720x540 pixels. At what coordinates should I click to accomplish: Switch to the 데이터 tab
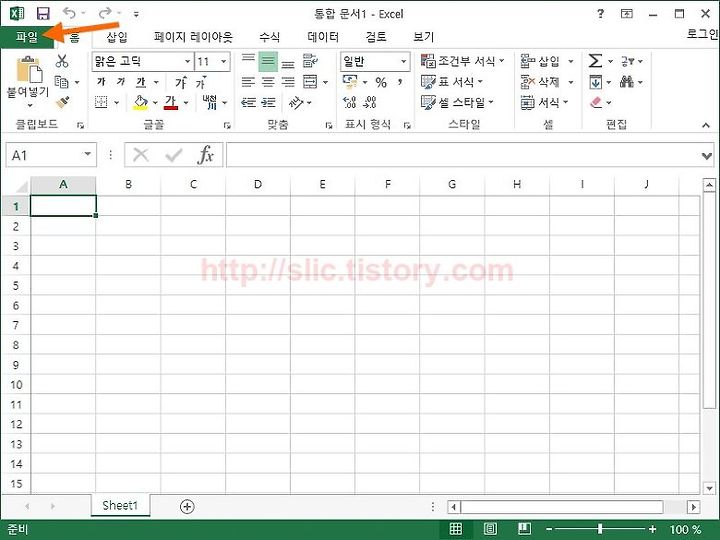[x=323, y=37]
